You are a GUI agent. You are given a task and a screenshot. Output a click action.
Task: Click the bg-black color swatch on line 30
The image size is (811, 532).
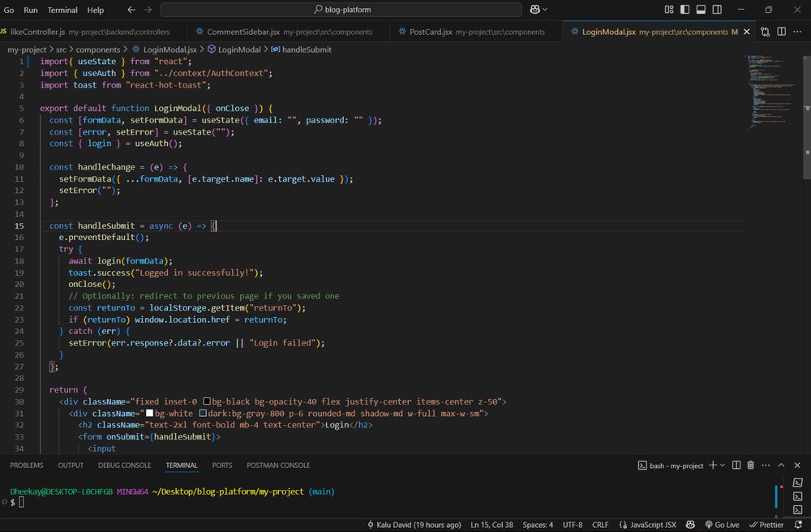(206, 401)
